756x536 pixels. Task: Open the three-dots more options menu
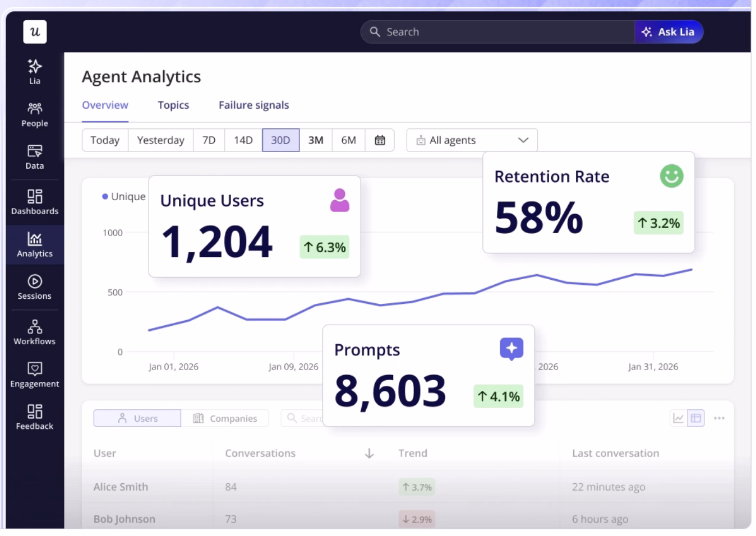(720, 418)
